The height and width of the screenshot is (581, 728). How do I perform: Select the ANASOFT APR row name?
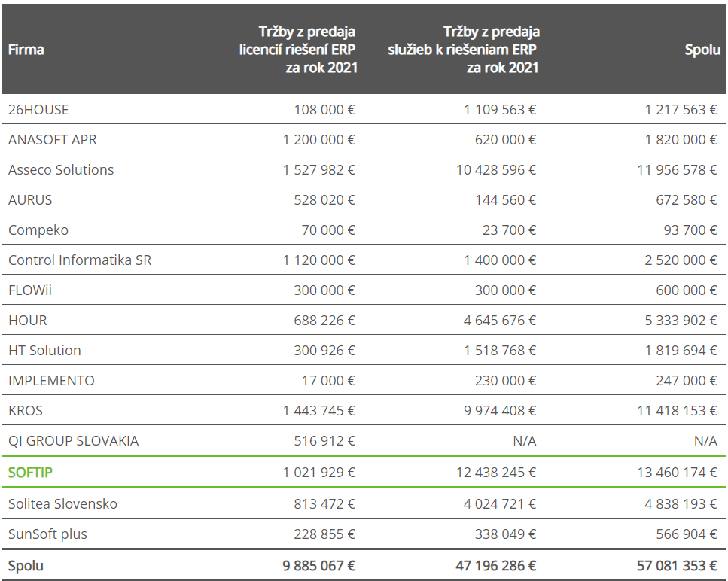(x=53, y=140)
